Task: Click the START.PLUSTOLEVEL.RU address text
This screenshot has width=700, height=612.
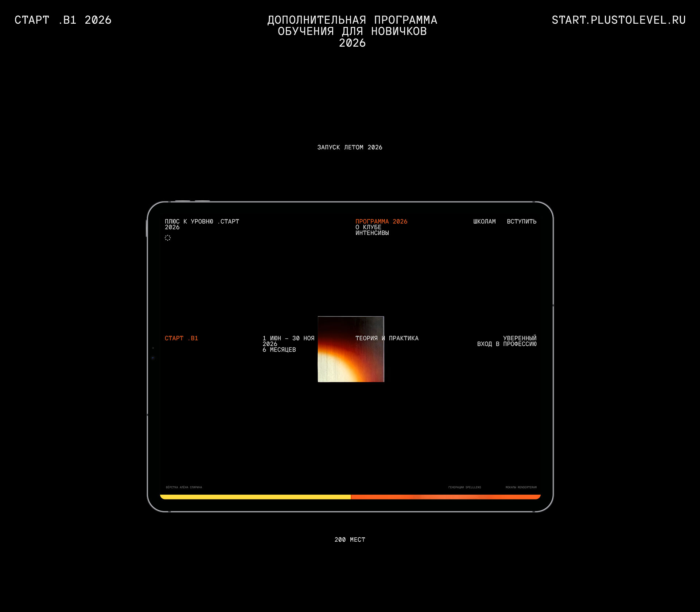Action: tap(618, 20)
